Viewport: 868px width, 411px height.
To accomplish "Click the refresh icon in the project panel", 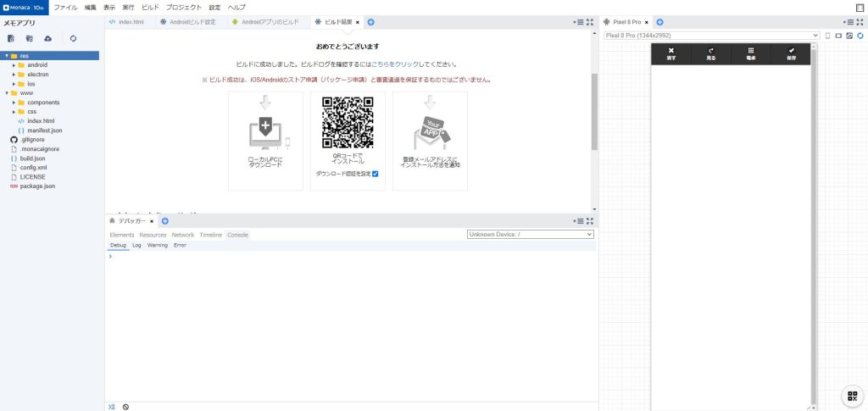I will coord(73,38).
